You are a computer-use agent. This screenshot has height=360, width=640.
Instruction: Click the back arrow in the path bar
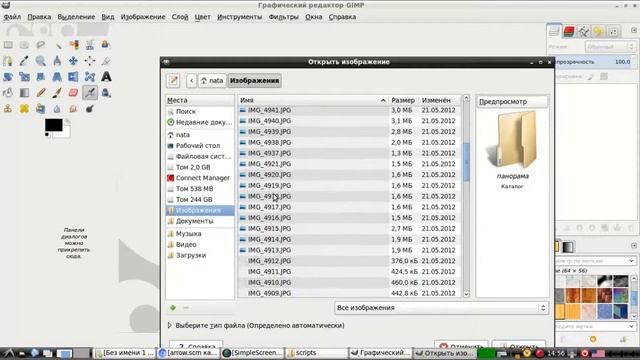pos(192,80)
